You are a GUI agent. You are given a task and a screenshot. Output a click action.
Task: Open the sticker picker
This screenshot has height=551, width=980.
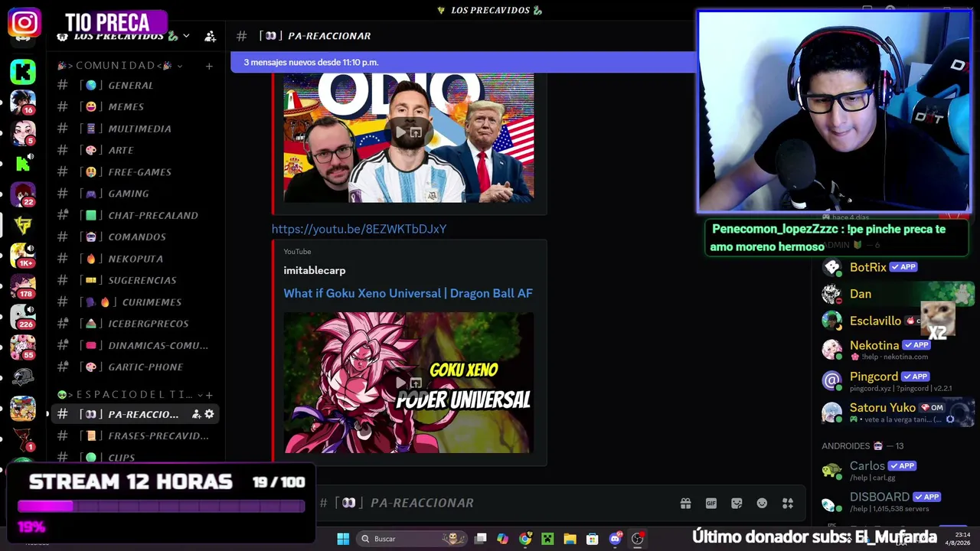point(737,503)
